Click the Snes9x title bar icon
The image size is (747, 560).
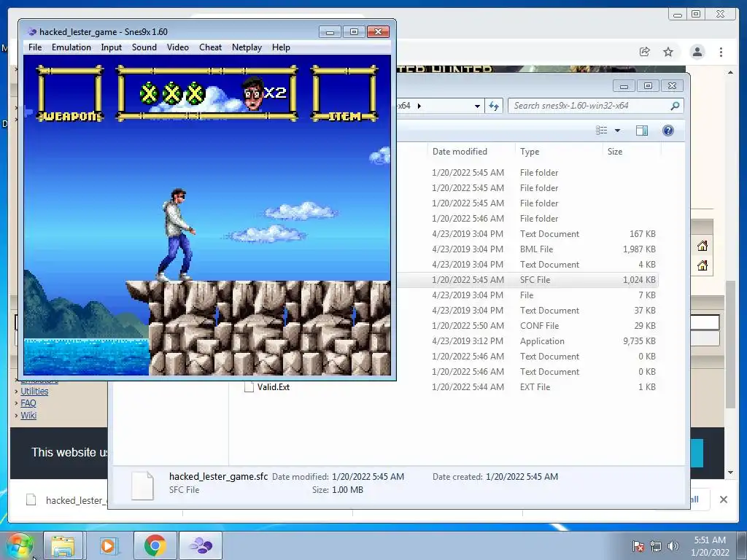[x=32, y=32]
